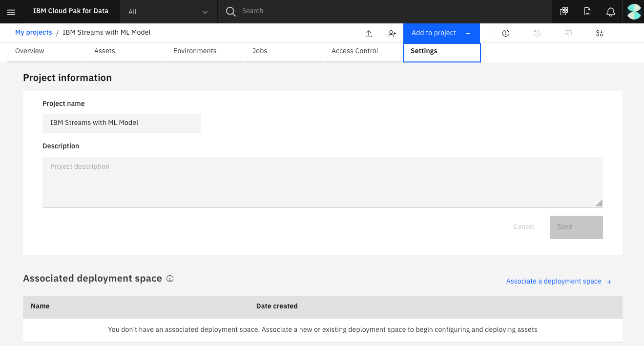Click into the Project description textarea
This screenshot has height=346, width=644.
[x=323, y=182]
